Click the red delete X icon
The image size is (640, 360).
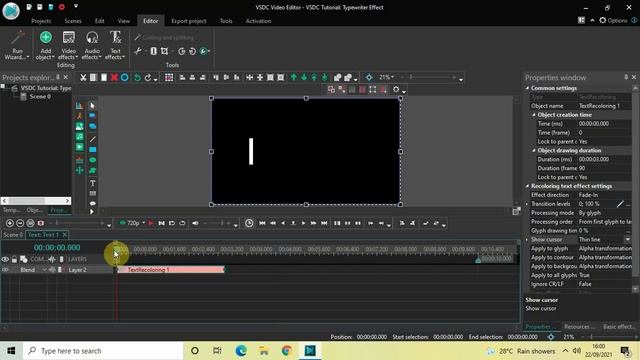click(114, 77)
